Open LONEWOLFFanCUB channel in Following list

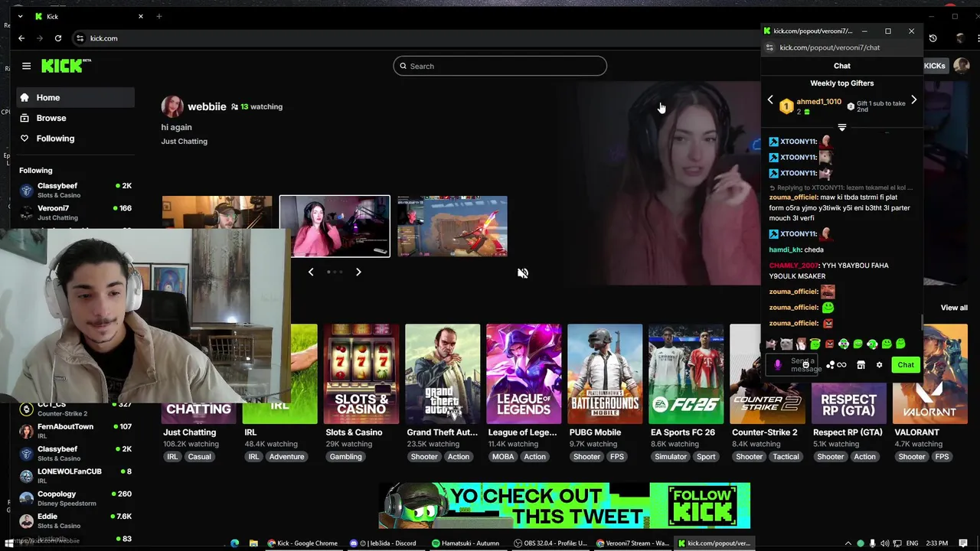75,475
